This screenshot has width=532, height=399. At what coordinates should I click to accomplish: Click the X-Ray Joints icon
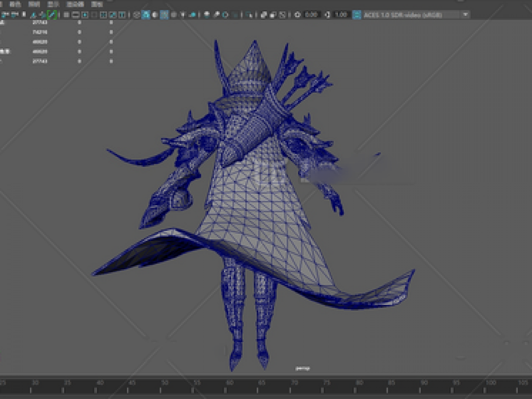click(x=282, y=15)
